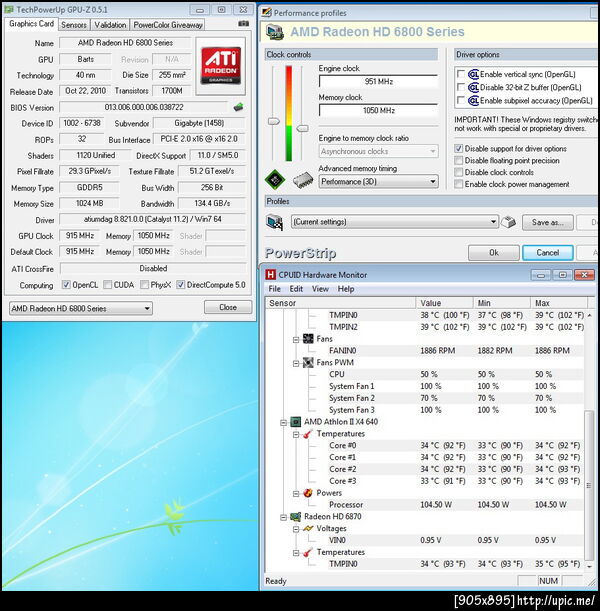Click the ATI Radeon logo in GPU-Z

pos(221,66)
